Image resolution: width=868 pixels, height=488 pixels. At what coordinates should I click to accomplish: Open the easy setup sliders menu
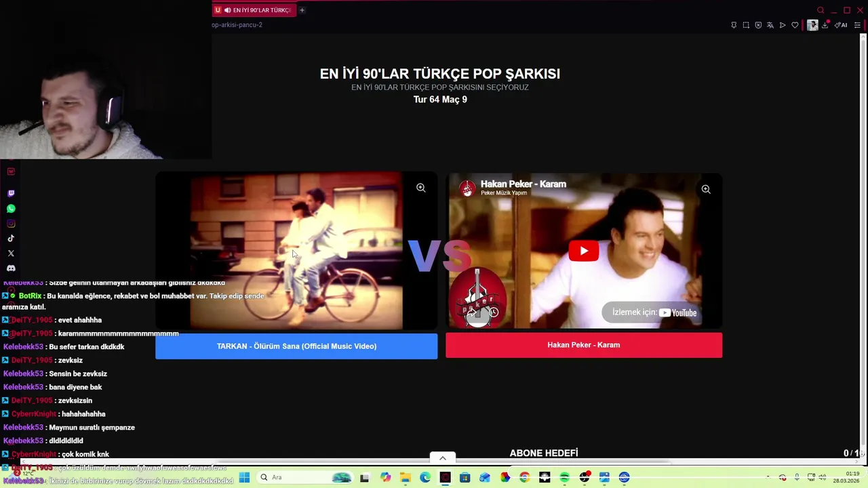click(857, 25)
